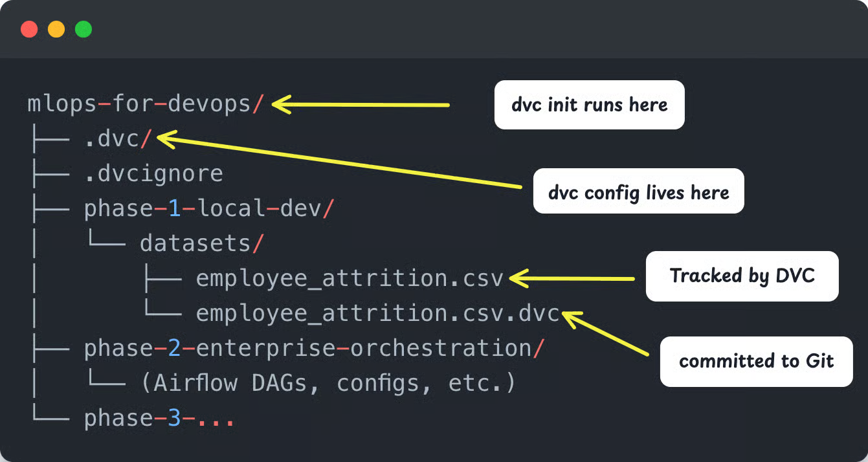Select the phase-2-enterprise-orchestration/ directory
The width and height of the screenshot is (868, 462).
click(x=313, y=347)
